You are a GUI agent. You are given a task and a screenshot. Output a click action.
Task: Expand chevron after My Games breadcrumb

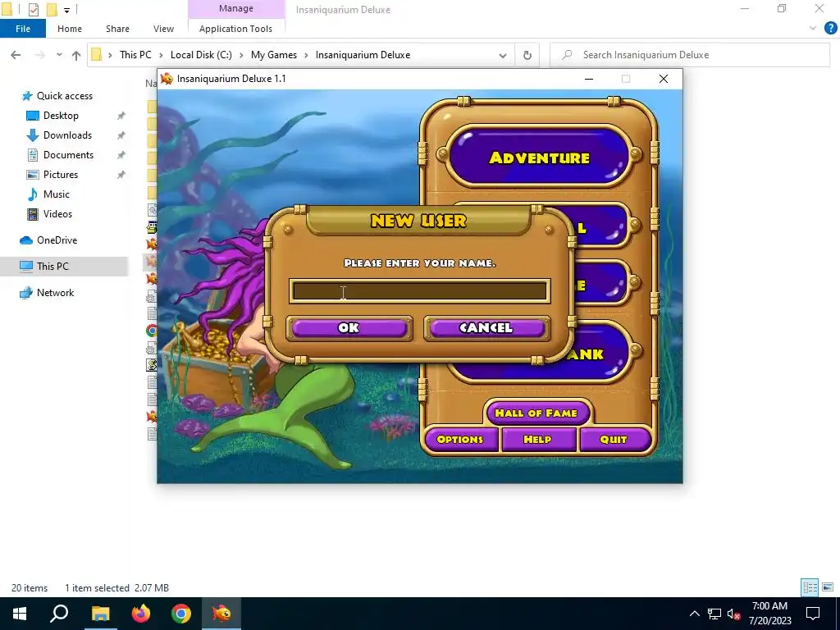tap(307, 55)
